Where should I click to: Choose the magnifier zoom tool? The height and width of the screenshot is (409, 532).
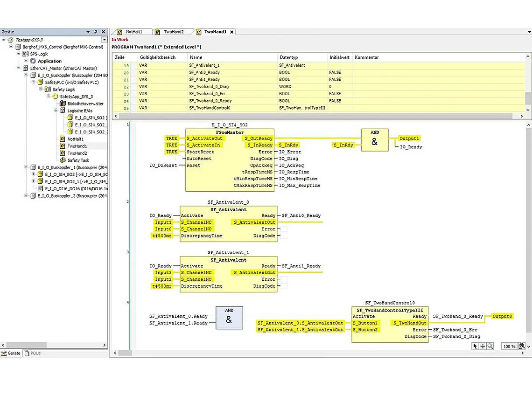tap(490, 346)
